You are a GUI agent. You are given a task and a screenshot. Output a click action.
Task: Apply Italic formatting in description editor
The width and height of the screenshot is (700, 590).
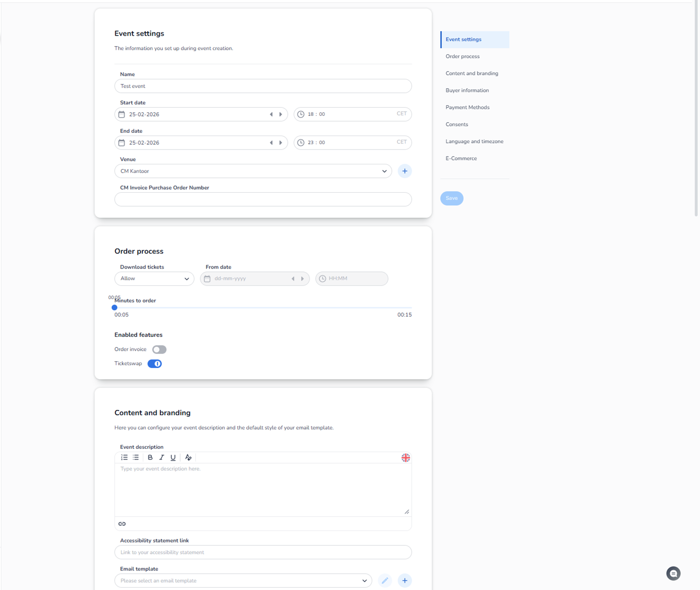click(162, 458)
